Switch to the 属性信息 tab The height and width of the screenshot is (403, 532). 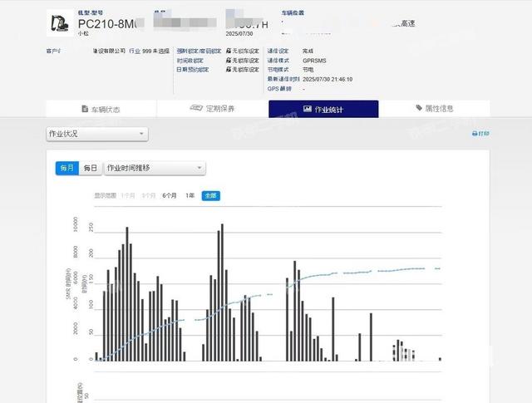point(434,110)
